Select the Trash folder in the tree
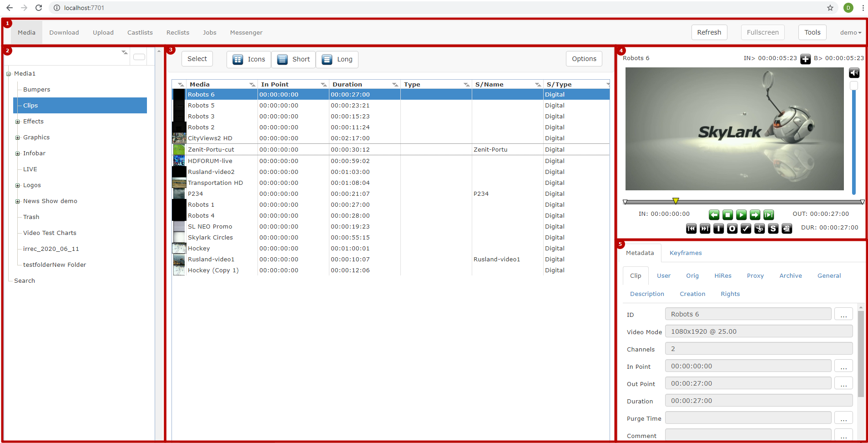868x443 pixels. coord(31,217)
